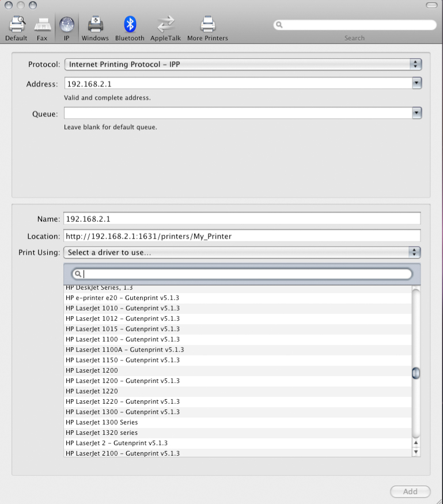
Task: Select HP LaserJet 1300 – Gutenprint v5.1.3
Action: pyautogui.click(x=237, y=412)
